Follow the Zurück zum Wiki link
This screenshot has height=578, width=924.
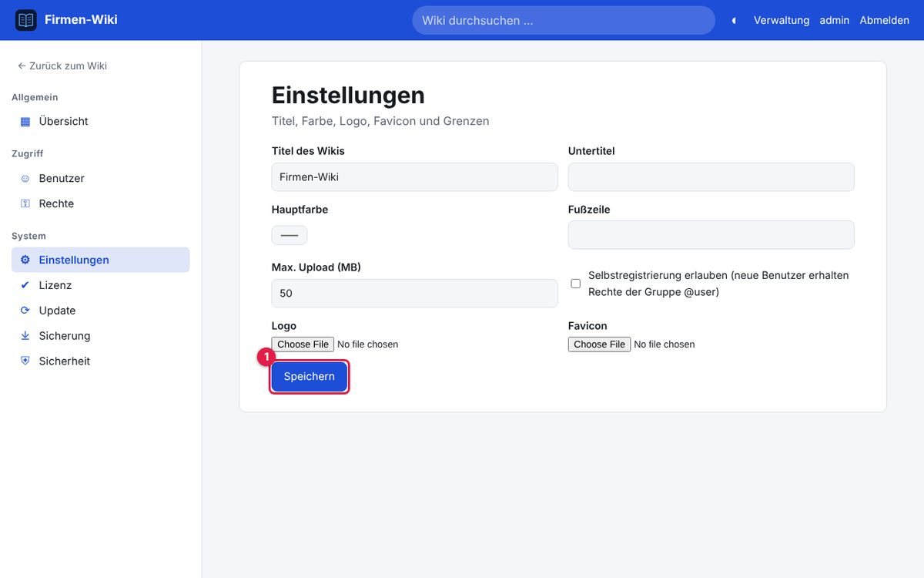click(x=62, y=66)
